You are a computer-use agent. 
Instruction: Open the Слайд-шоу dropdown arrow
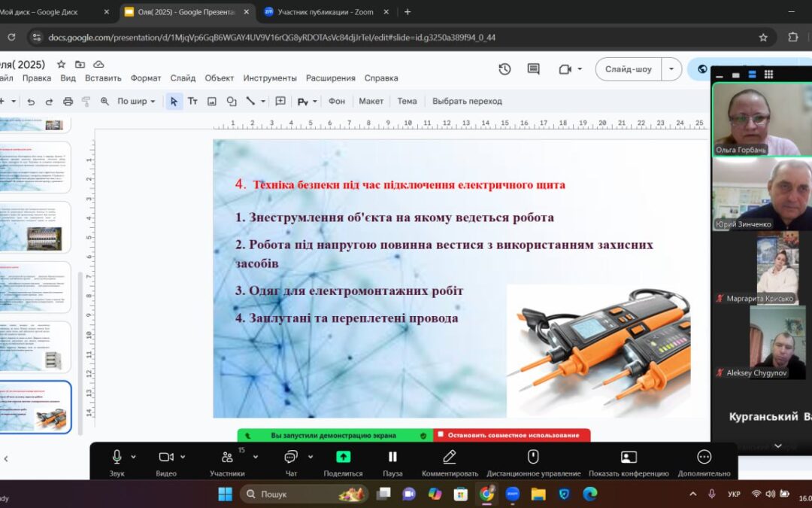coord(670,68)
